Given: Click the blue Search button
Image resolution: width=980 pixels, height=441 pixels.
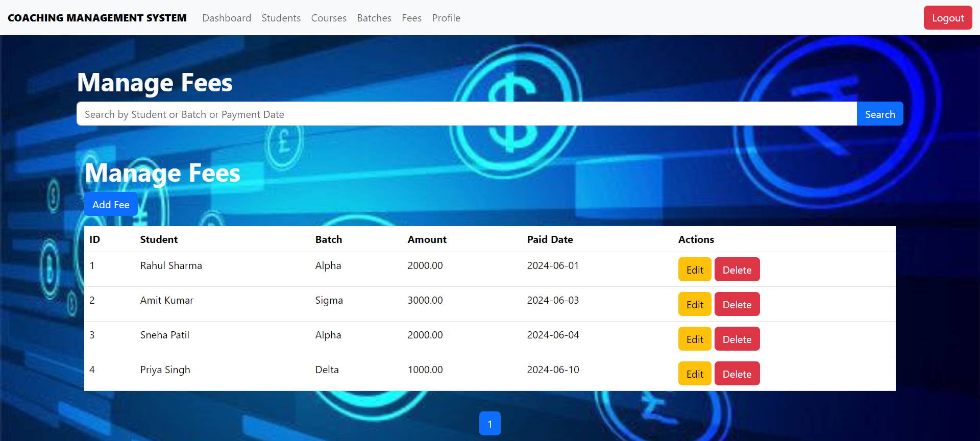Looking at the screenshot, I should coord(880,114).
